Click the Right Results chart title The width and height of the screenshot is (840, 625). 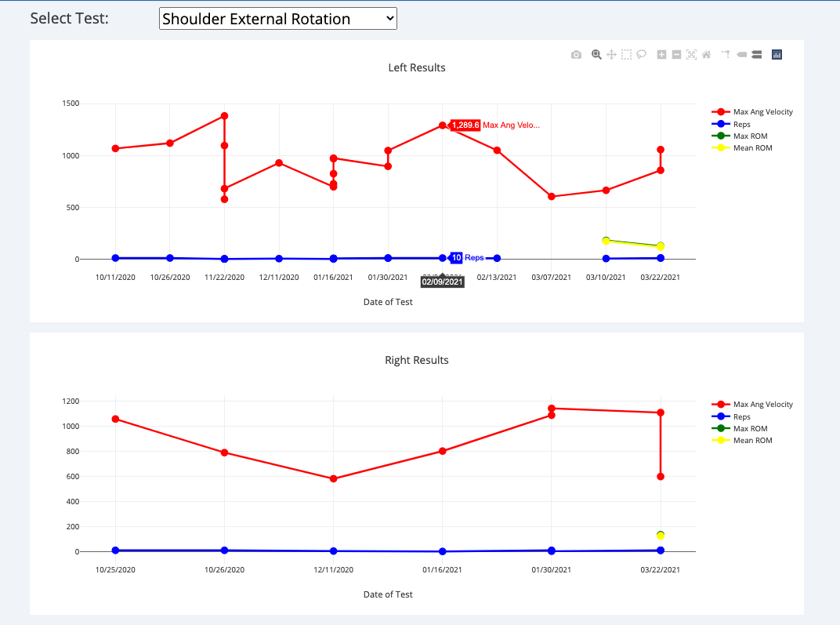coord(417,361)
